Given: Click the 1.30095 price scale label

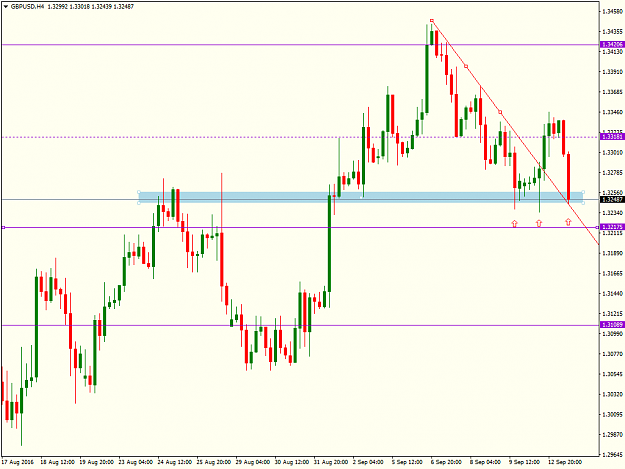Looking at the screenshot, I should [613, 414].
